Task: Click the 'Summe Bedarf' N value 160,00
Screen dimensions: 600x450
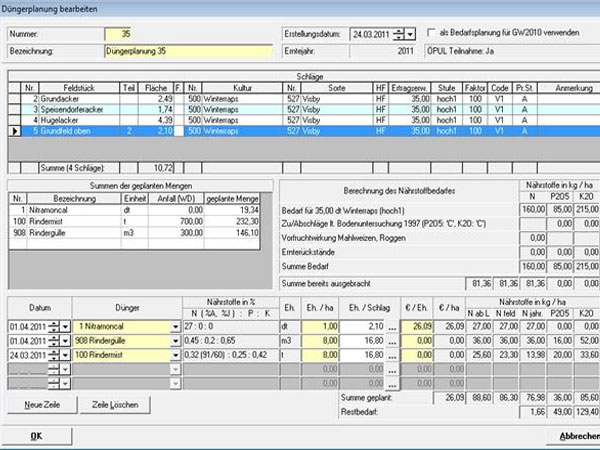Action: 533,266
